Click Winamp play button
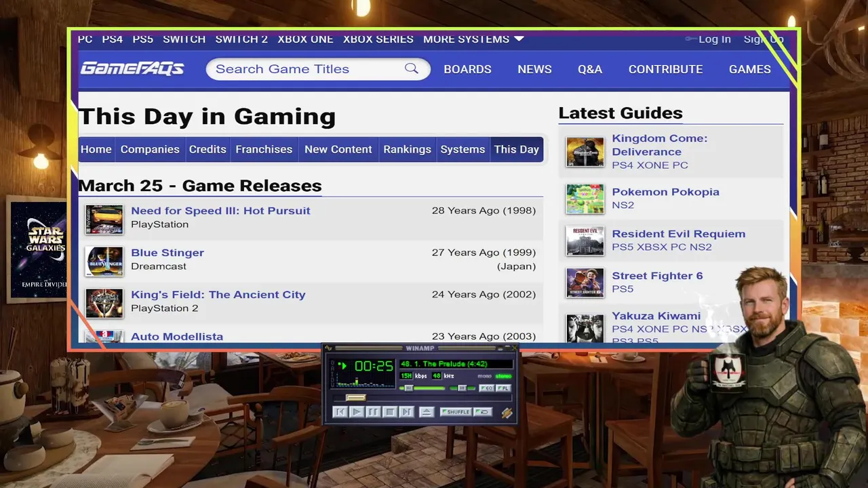Viewport: 868px width, 488px height. point(357,411)
